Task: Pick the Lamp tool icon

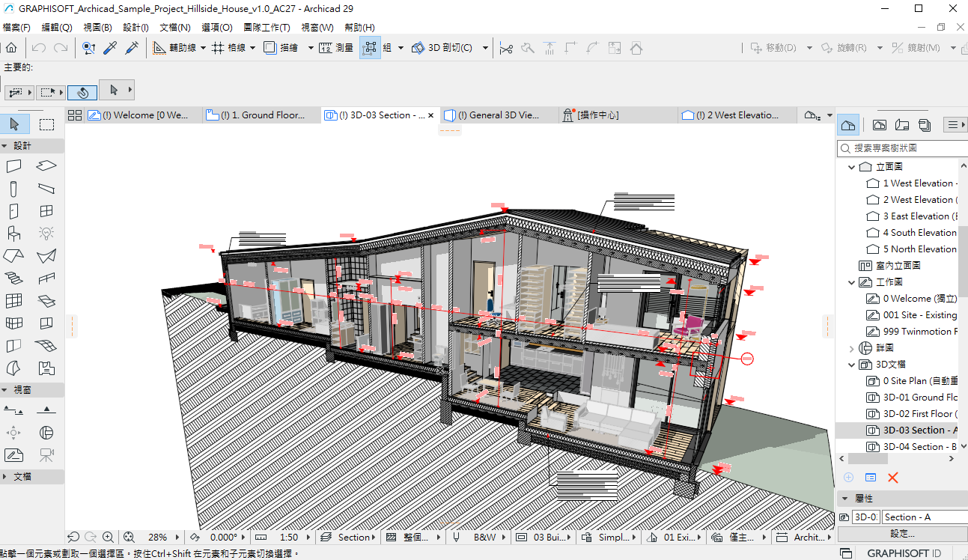Action: coord(46,234)
